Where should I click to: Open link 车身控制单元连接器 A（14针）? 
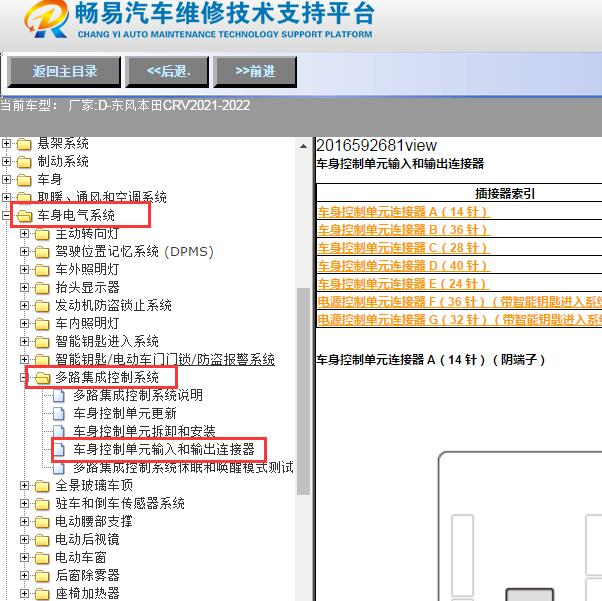[x=403, y=212]
